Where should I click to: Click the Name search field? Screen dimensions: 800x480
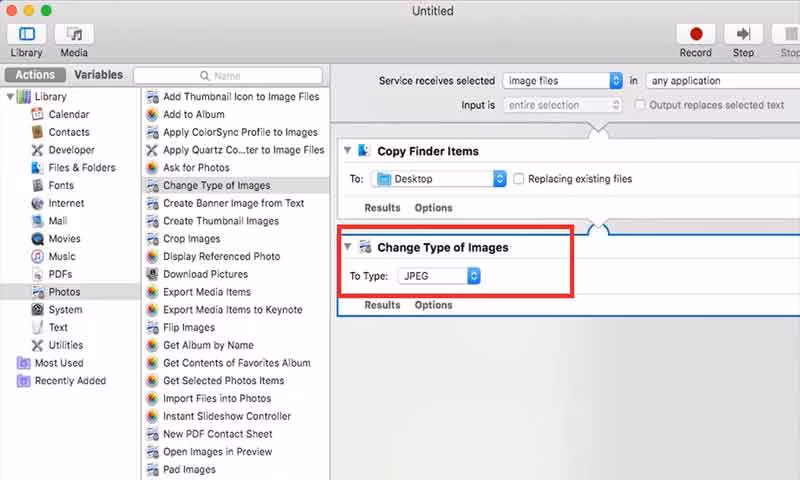[228, 75]
